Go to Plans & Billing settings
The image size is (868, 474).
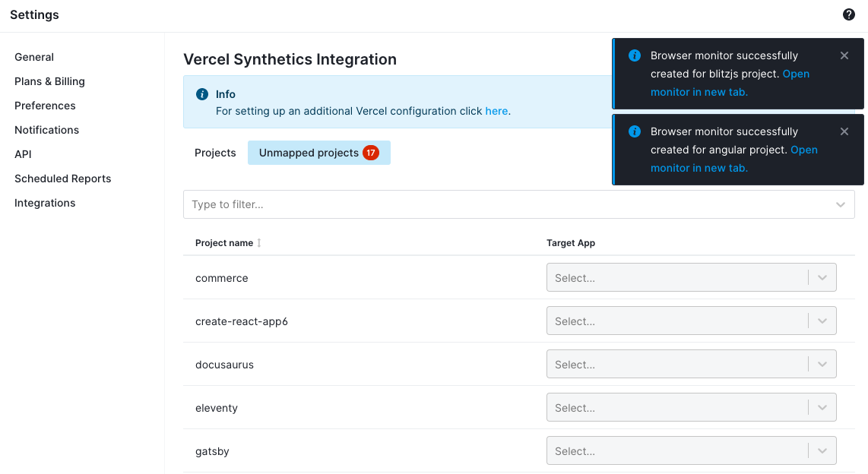50,81
